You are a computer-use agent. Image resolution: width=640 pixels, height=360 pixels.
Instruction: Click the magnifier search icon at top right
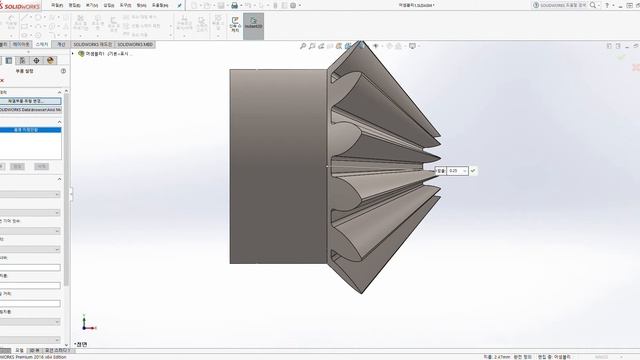[593, 5]
